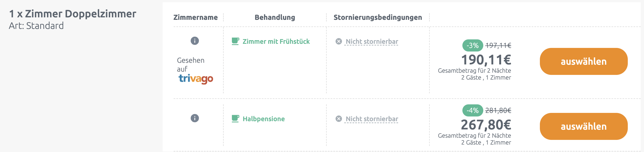
Task: Click the trivago logo
Action: 196,79
